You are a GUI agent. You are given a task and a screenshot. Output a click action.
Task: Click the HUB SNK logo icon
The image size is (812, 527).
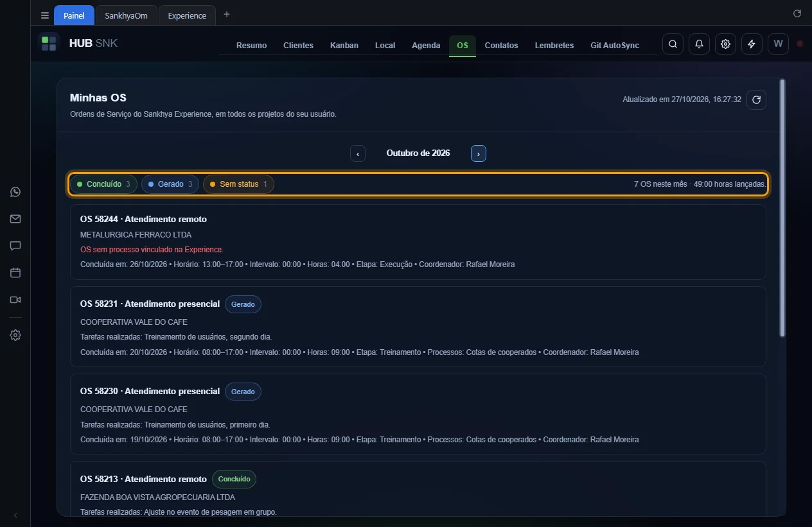[x=49, y=44]
